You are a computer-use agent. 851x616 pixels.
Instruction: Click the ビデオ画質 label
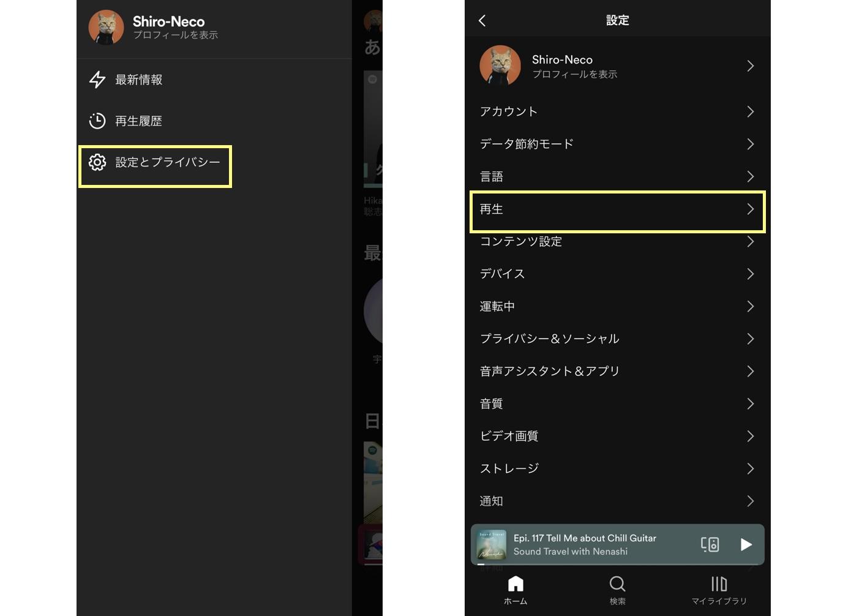[x=509, y=436]
